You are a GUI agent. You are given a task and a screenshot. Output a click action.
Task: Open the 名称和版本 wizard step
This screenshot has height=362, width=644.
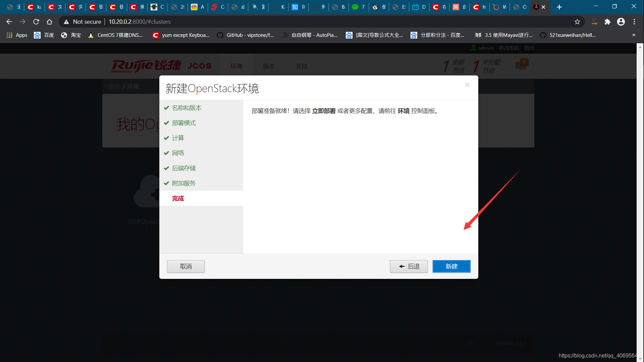[201, 108]
